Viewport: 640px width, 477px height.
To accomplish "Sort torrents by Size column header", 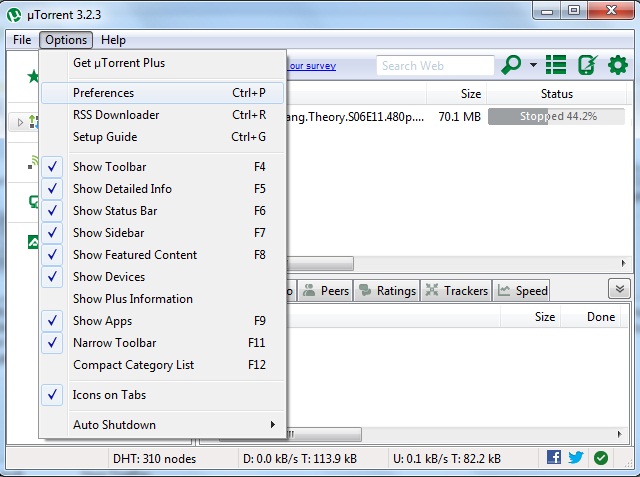I will 456,94.
